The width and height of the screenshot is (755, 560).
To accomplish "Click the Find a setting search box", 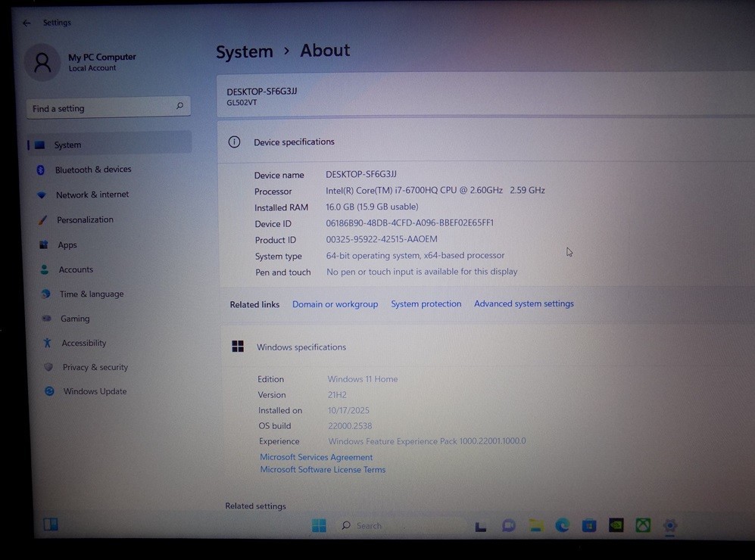I will point(108,107).
